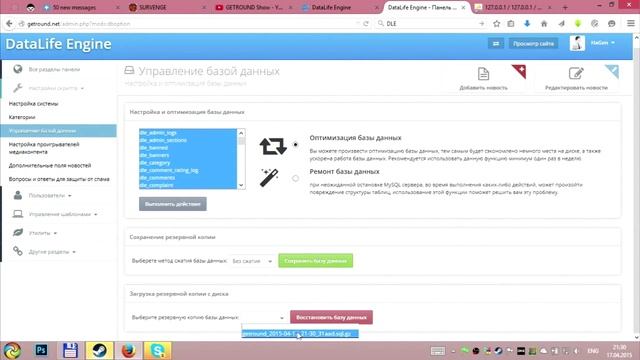The height and width of the screenshot is (360, 640).
Task: Expand the script settings sidebar section
Action: pos(56,88)
